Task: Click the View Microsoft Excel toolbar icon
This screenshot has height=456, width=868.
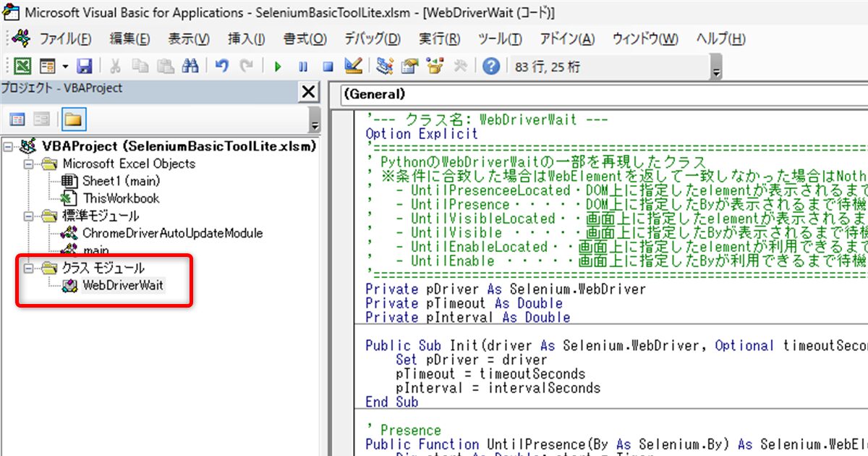Action: point(22,67)
